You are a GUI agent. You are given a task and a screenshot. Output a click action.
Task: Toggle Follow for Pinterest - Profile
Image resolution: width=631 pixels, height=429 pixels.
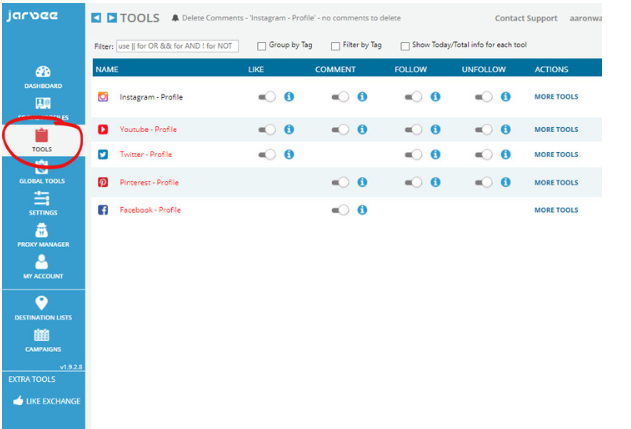413,182
